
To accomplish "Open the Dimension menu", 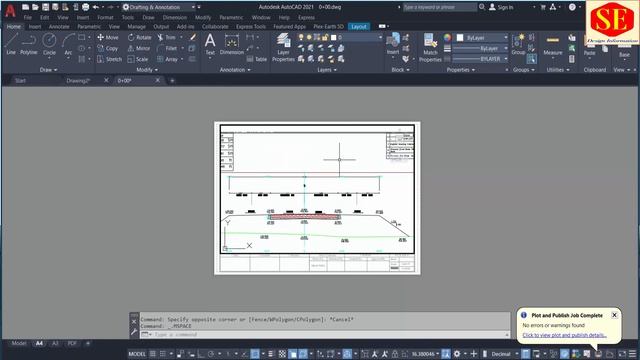I will coord(175,18).
